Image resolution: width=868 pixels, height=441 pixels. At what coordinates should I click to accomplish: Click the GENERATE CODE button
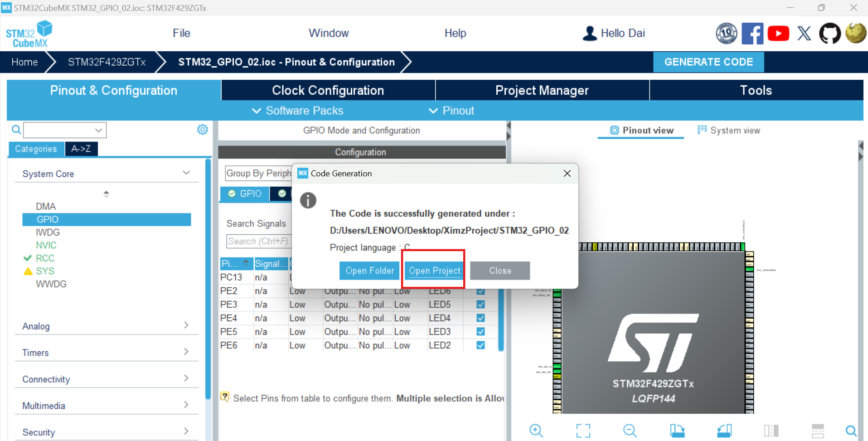(x=708, y=62)
